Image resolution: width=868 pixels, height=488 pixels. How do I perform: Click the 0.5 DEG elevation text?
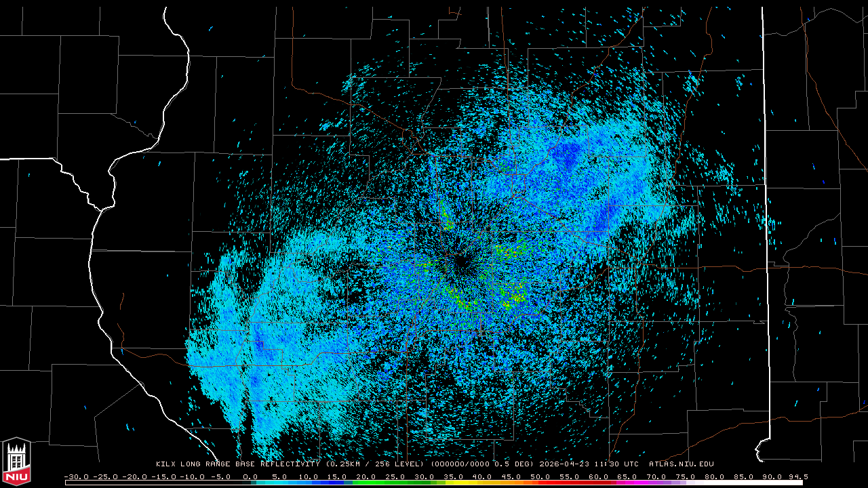512,464
